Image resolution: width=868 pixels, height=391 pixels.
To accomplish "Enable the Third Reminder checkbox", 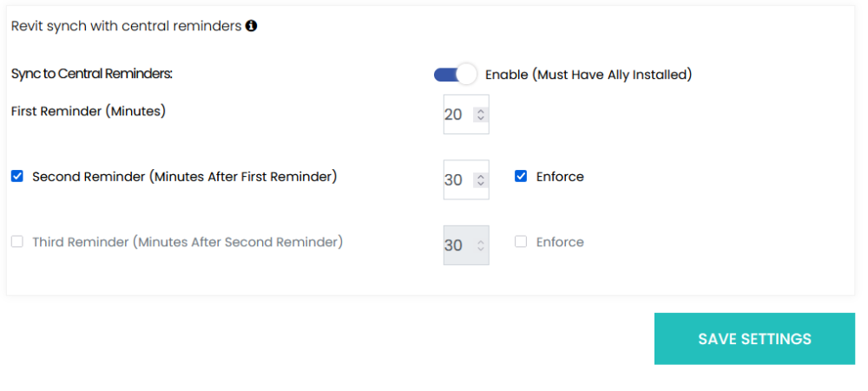I will point(17,242).
